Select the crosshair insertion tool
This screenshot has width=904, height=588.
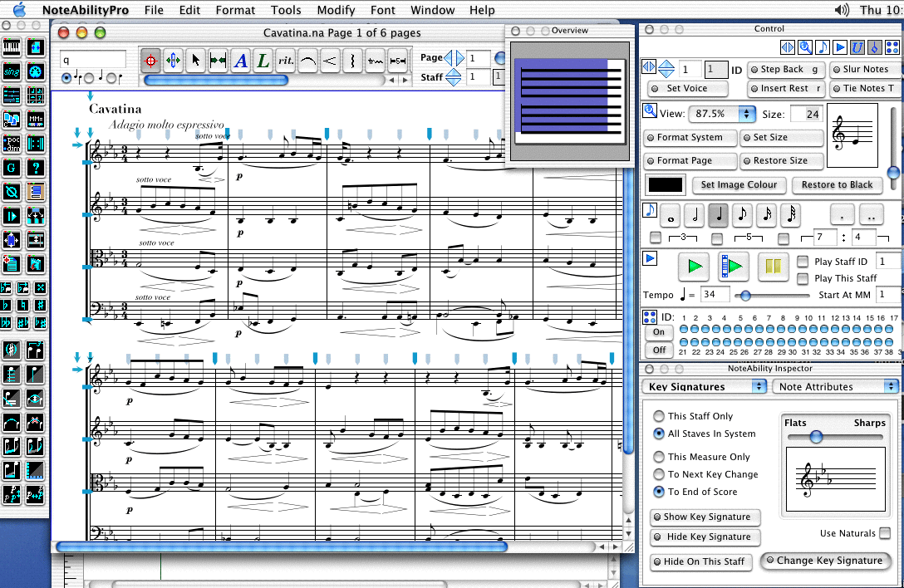click(x=149, y=61)
